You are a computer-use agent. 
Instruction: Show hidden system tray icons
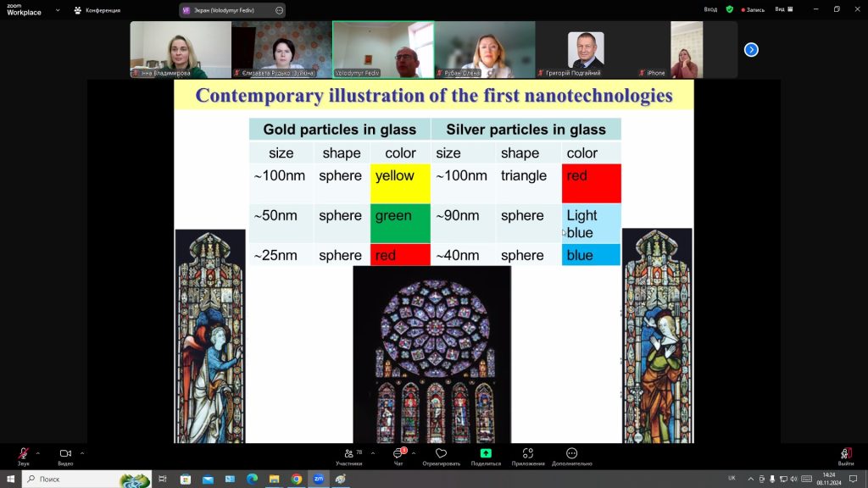tap(751, 480)
